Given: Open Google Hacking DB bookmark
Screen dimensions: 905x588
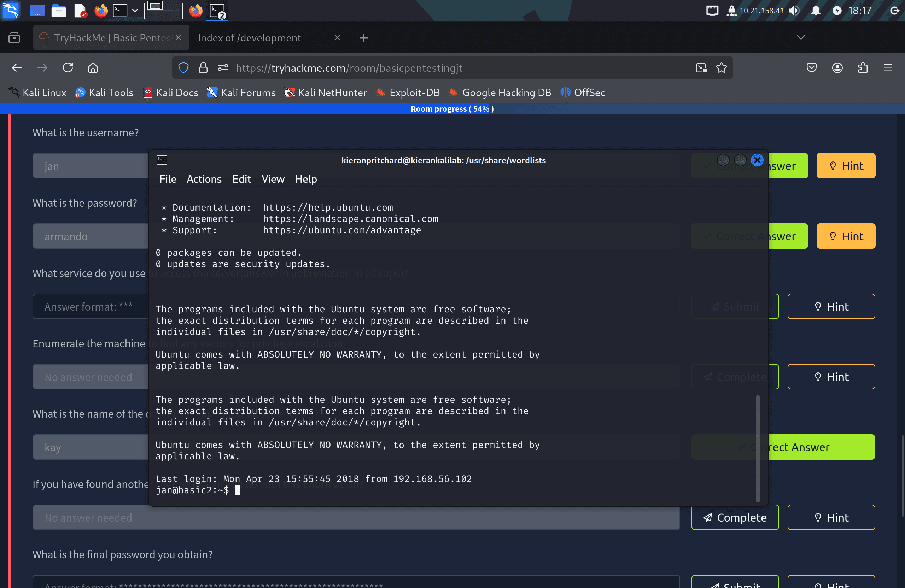Looking at the screenshot, I should (x=500, y=92).
